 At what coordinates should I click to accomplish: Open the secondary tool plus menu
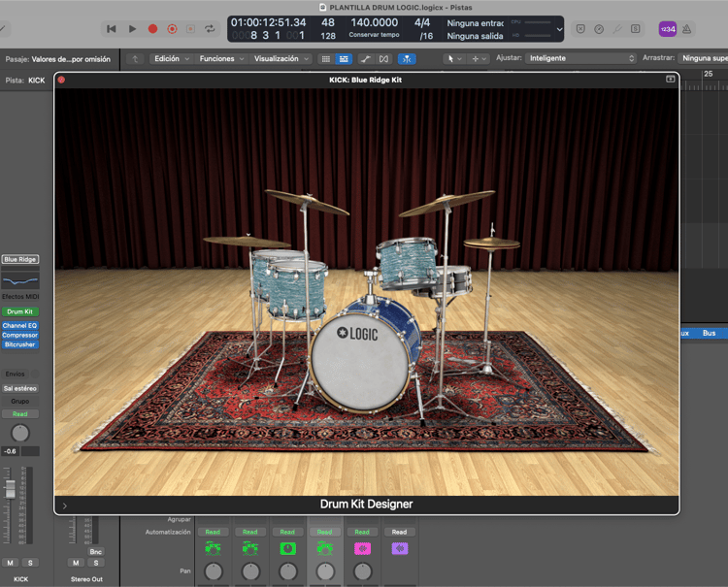point(479,59)
